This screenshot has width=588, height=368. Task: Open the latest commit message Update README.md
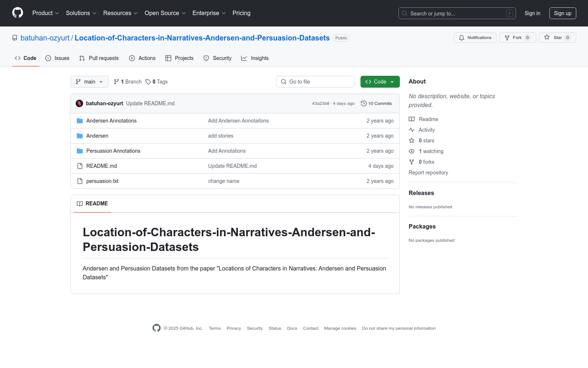(x=150, y=103)
